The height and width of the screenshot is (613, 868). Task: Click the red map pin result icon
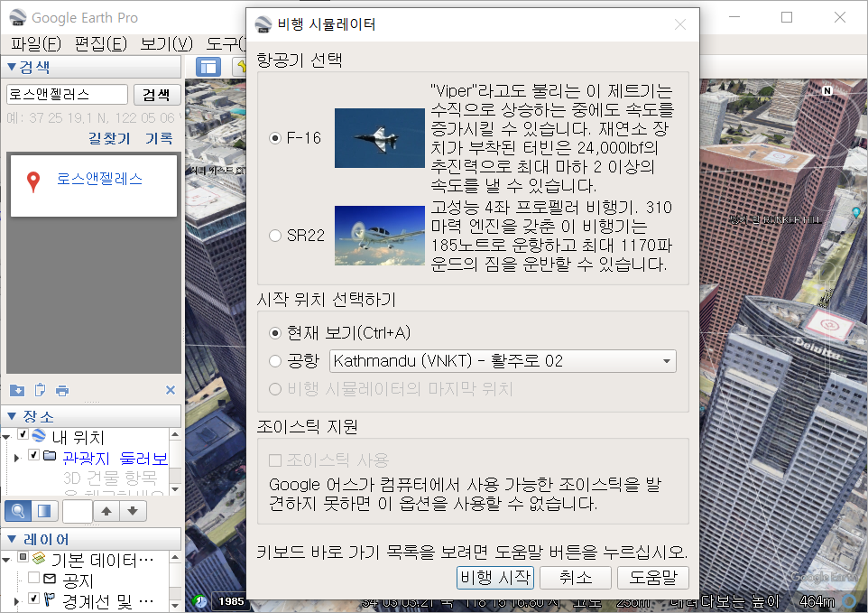[x=33, y=181]
